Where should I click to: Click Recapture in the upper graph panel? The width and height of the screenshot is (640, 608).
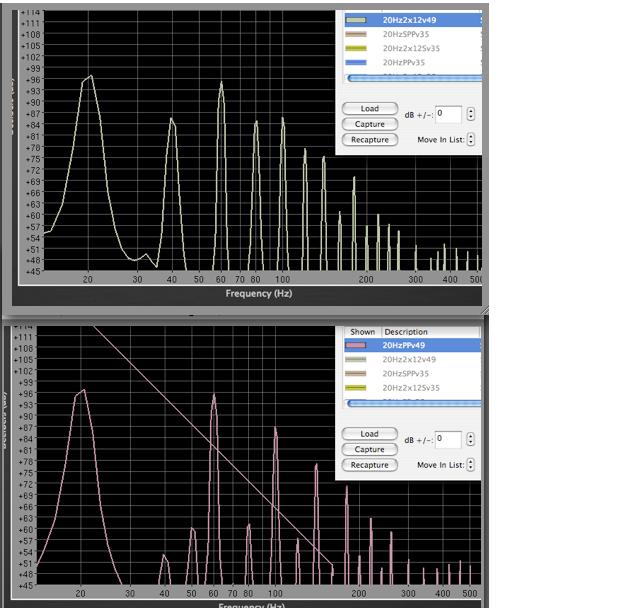(x=369, y=140)
